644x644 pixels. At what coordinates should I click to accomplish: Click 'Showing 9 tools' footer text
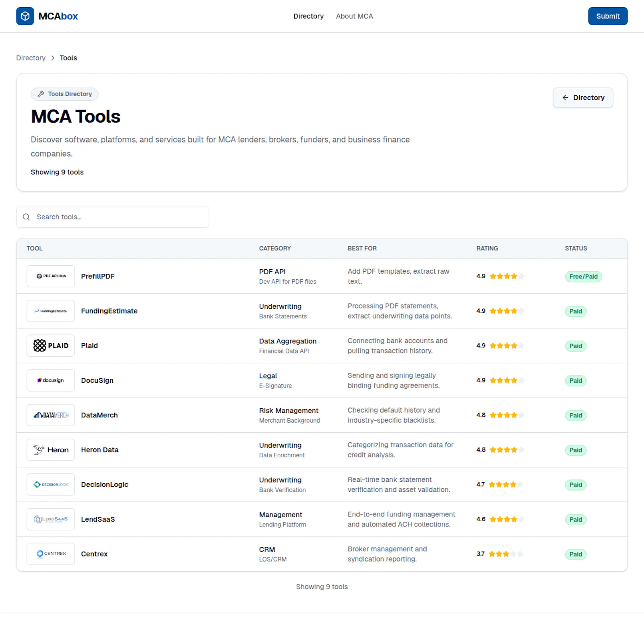(x=322, y=587)
